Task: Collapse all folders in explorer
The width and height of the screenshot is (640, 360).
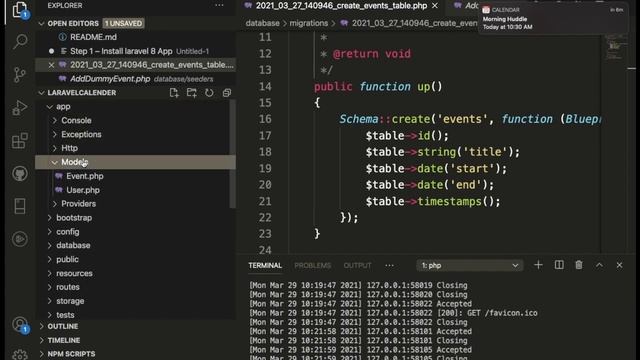Action: (x=227, y=93)
